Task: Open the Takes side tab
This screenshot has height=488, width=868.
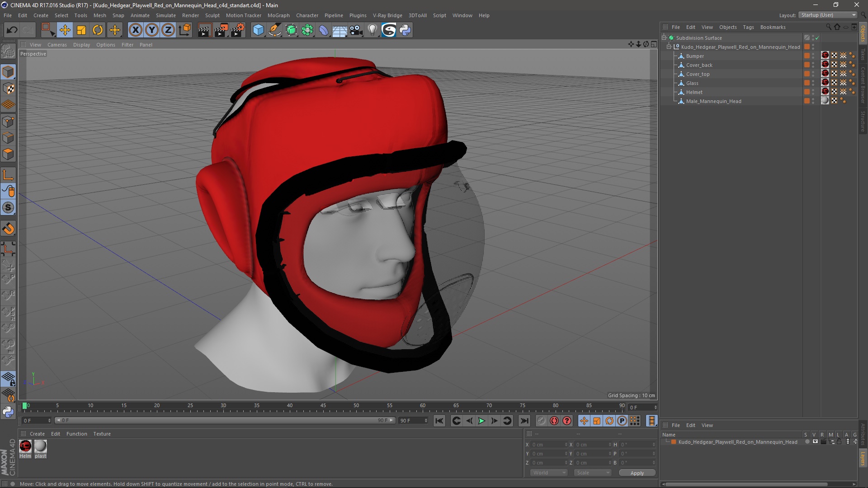Action: (863, 54)
